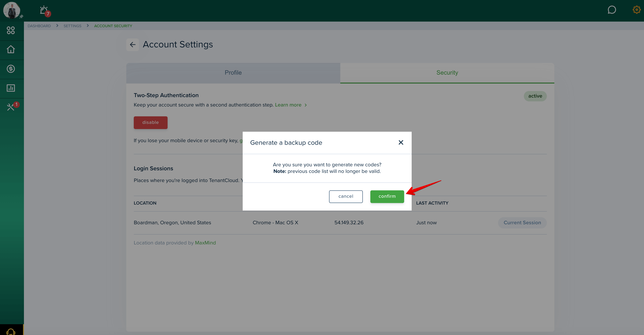The height and width of the screenshot is (335, 644).
Task: Open the support headset icon
Action: [11, 331]
